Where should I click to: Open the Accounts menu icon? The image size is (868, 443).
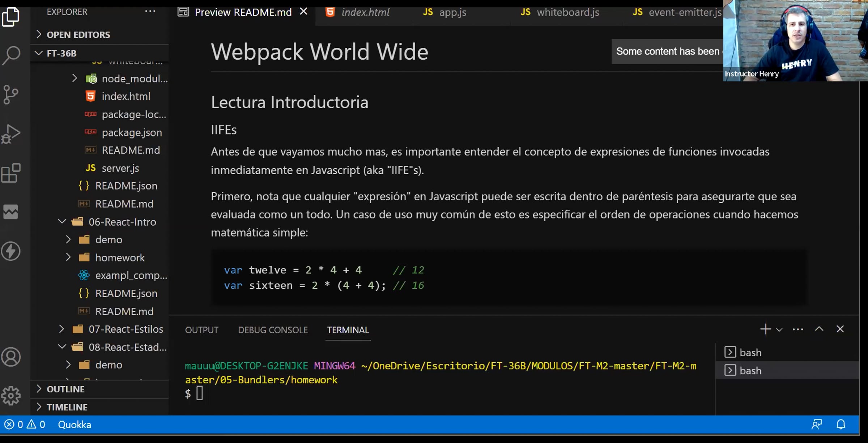11,357
